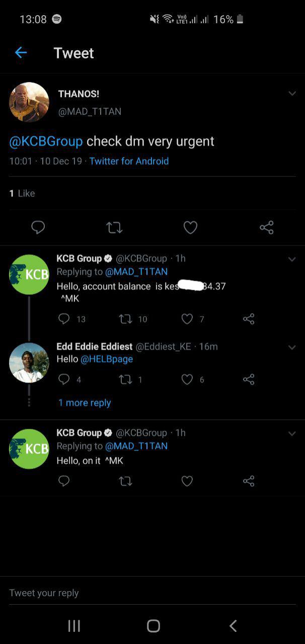This screenshot has height=644, width=305.
Task: Retweet the main tweet by THANOS!
Action: 115,228
